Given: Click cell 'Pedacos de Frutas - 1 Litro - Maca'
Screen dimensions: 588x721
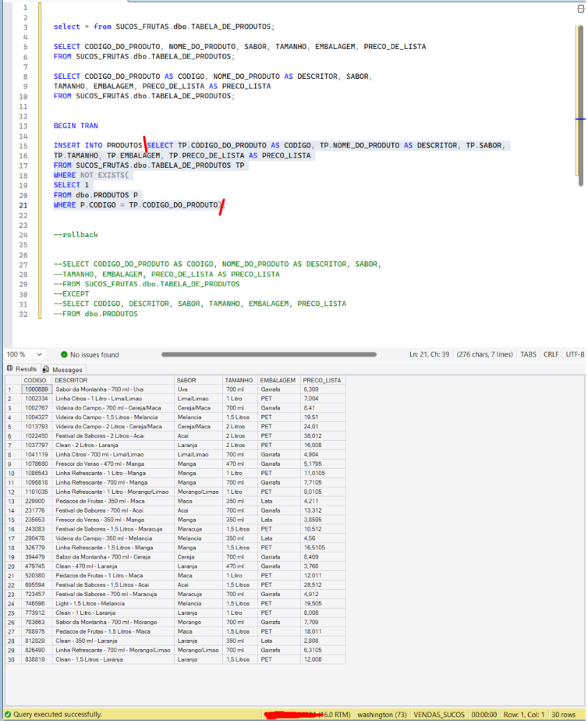Looking at the screenshot, I should point(113,576).
